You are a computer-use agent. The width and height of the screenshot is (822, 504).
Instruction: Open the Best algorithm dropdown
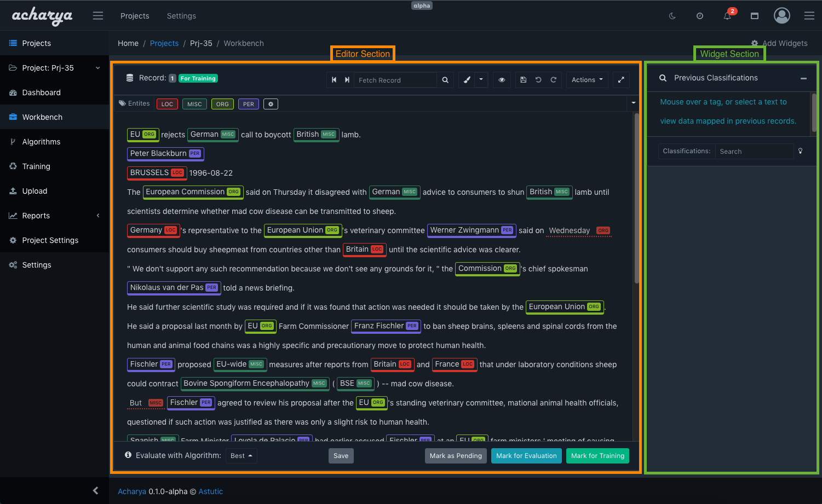coord(241,456)
